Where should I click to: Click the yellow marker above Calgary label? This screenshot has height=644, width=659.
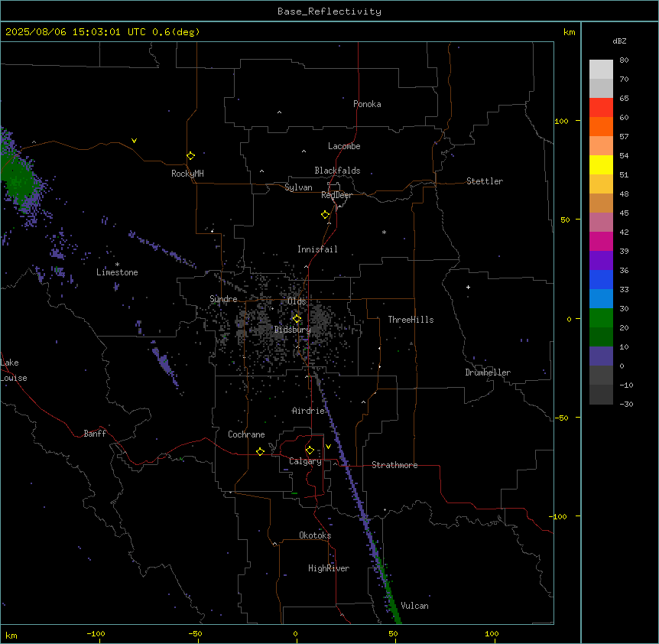click(310, 450)
